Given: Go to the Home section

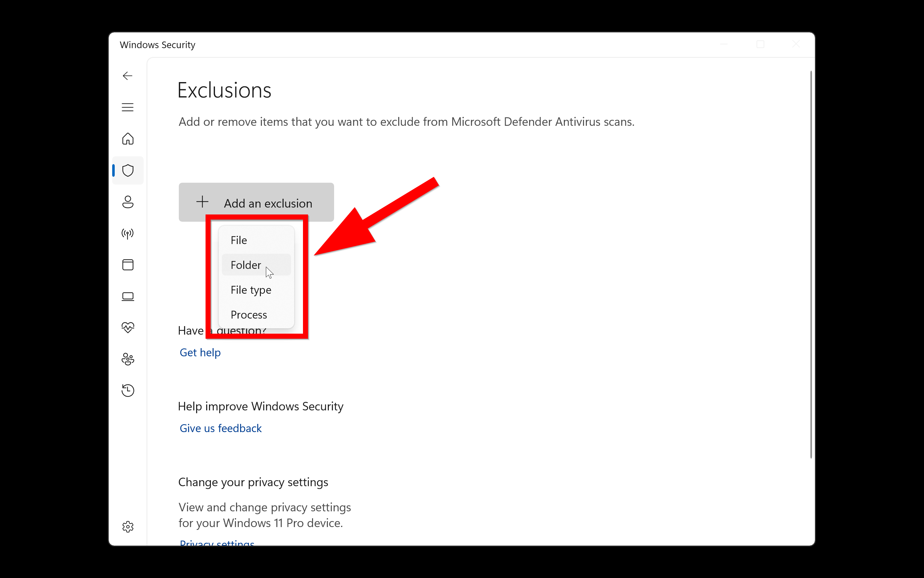Looking at the screenshot, I should click(x=128, y=139).
